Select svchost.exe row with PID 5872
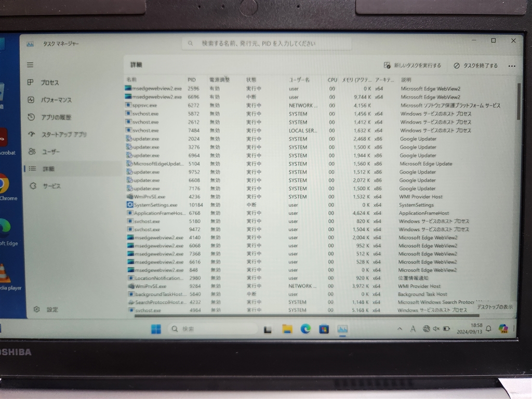Viewport: 532px width, 399px height. click(x=320, y=114)
